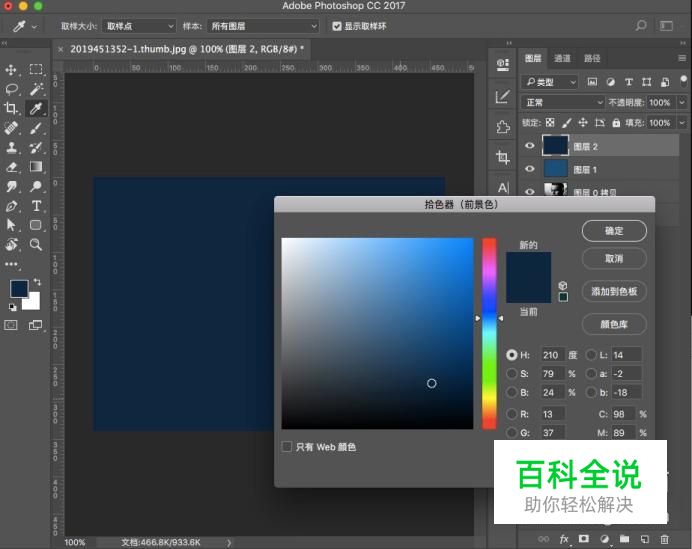Select the Eraser tool
The height and width of the screenshot is (549, 692).
point(11,167)
